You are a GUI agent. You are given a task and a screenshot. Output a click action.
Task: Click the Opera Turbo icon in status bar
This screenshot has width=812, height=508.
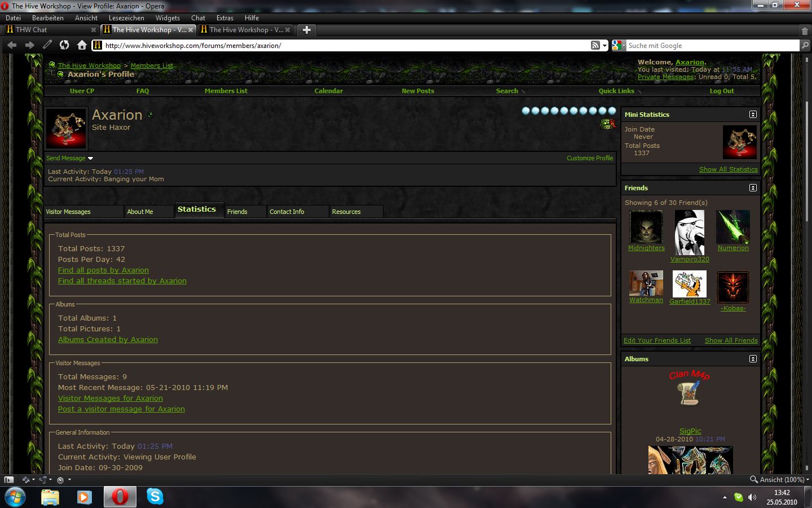(x=60, y=480)
